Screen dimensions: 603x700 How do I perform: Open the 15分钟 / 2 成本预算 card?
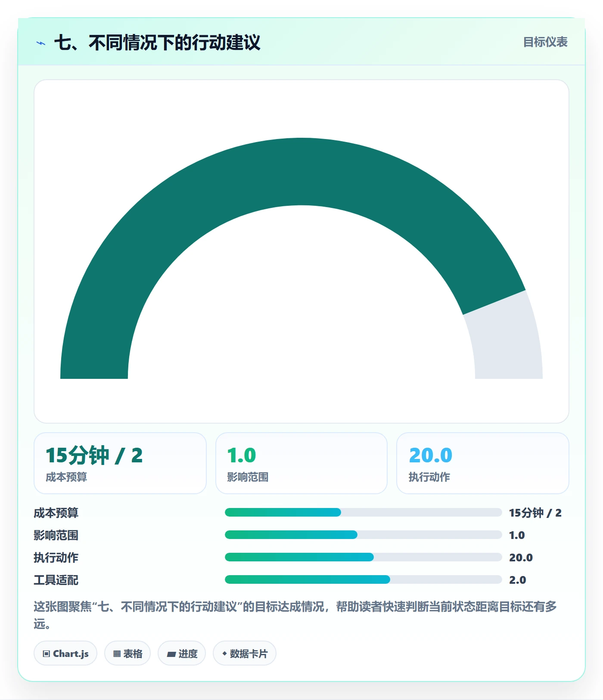coord(120,463)
